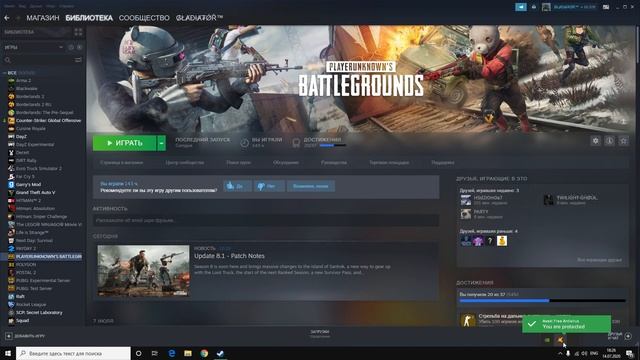This screenshot has height=360, width=640.
Task: Open the БИБЛИОТЕКА section
Action: pyautogui.click(x=89, y=18)
